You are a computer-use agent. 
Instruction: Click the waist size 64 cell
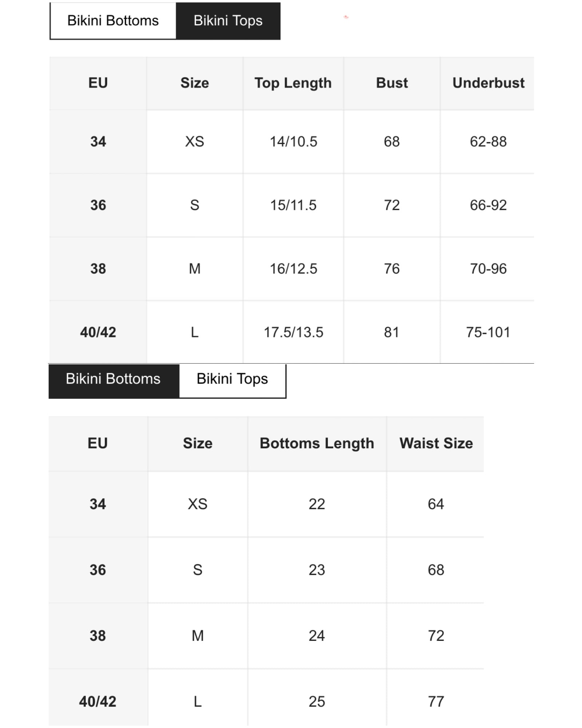point(436,504)
